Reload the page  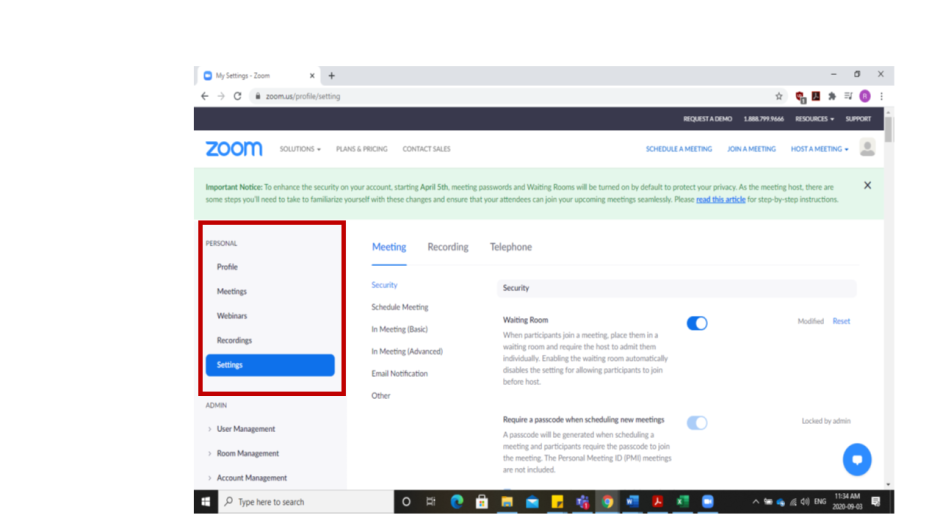[x=237, y=96]
